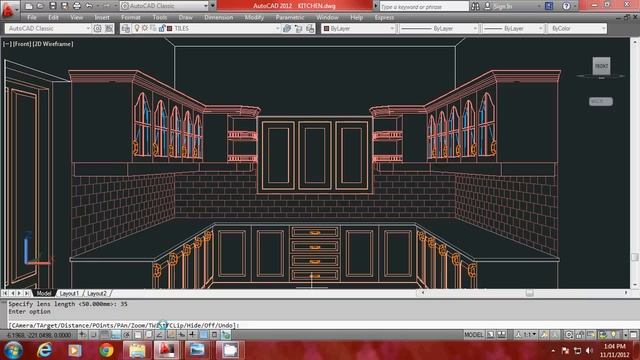
Task: Click the coordinates display in status bar
Action: [40, 335]
